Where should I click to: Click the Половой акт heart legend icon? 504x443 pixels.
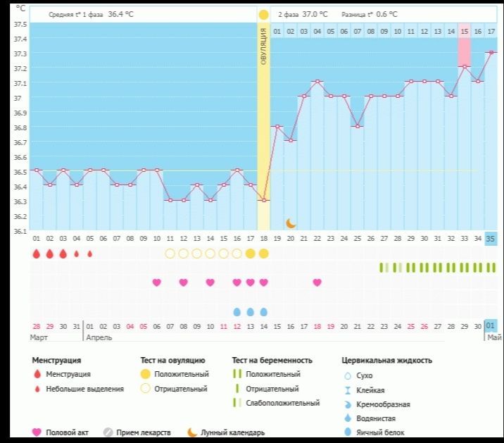pyautogui.click(x=37, y=432)
